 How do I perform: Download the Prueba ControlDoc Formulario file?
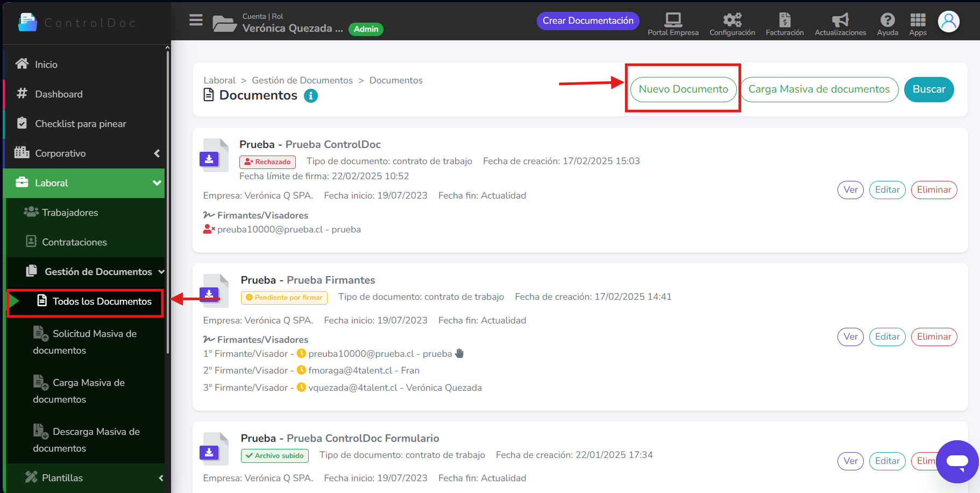click(x=209, y=452)
